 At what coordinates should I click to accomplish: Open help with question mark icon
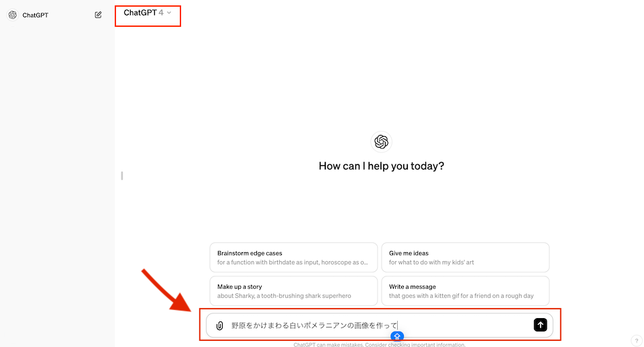coord(636,340)
